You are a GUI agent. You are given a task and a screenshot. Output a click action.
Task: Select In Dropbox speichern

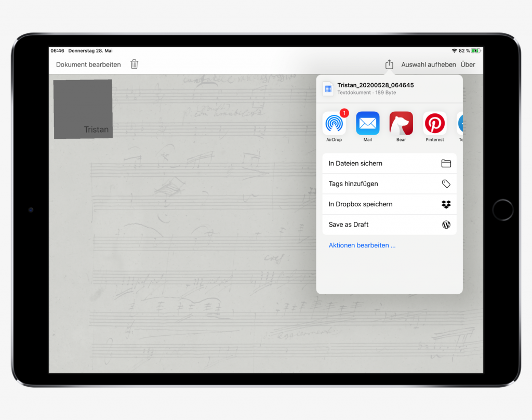361,204
